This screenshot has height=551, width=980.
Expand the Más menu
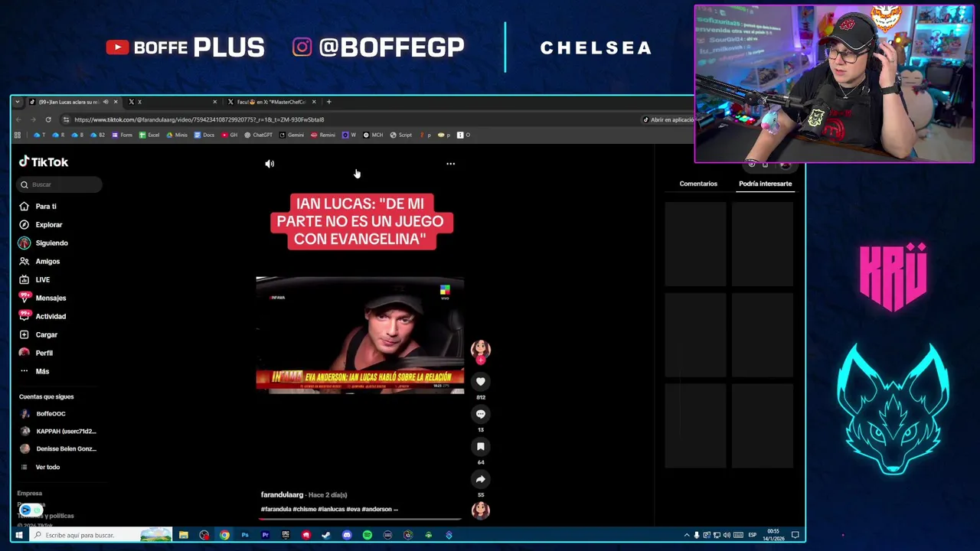pos(34,372)
